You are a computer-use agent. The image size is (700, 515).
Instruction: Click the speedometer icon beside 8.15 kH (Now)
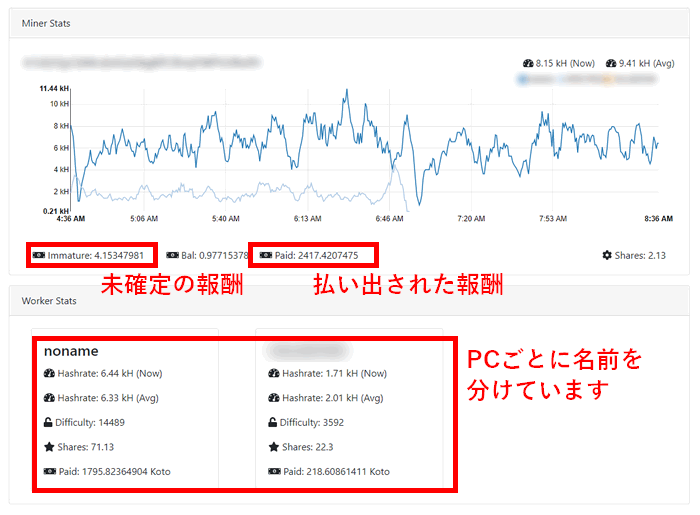(x=528, y=63)
